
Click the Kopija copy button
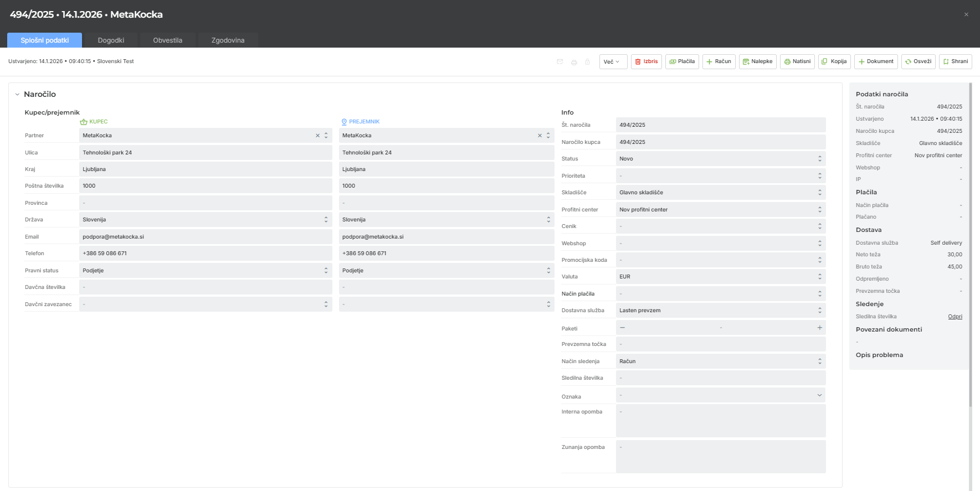(x=834, y=61)
